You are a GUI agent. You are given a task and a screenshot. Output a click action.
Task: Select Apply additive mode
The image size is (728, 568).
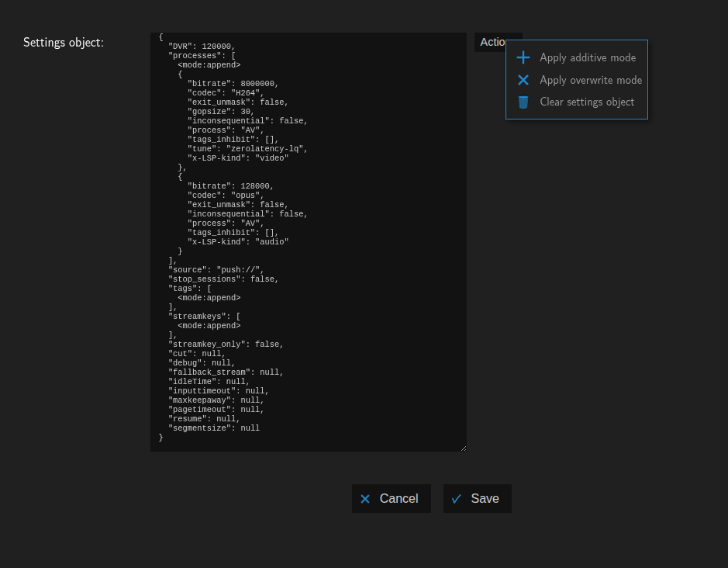[x=577, y=57]
